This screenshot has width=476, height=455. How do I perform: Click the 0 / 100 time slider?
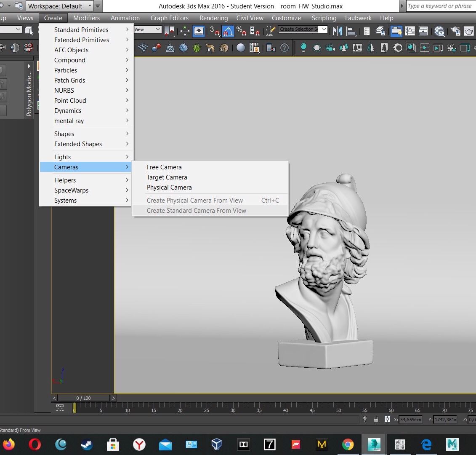tap(83, 398)
